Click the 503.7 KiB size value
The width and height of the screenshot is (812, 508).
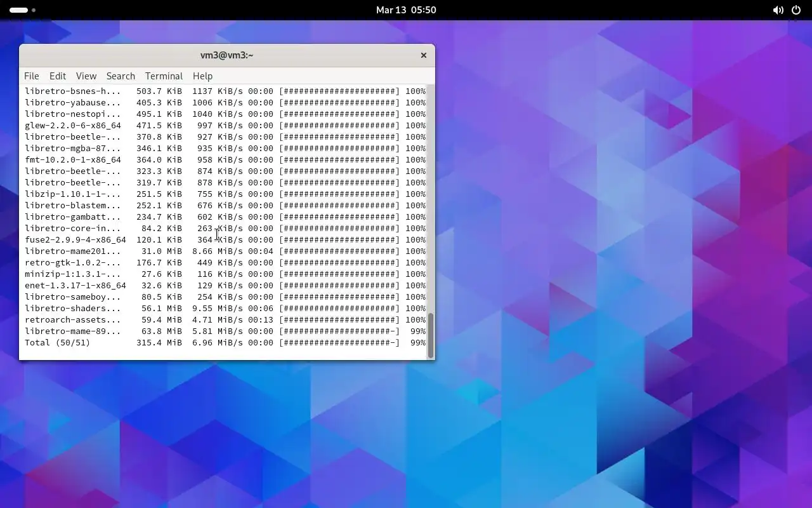(x=159, y=91)
